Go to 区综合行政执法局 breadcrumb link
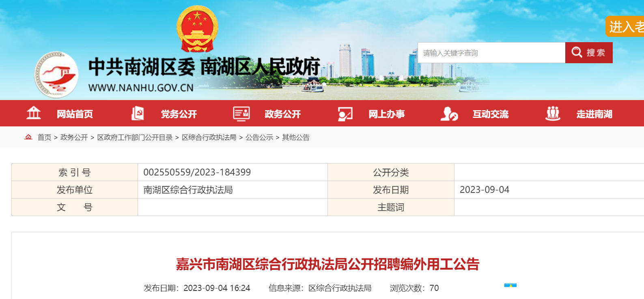This screenshot has height=299, width=644. coord(209,137)
